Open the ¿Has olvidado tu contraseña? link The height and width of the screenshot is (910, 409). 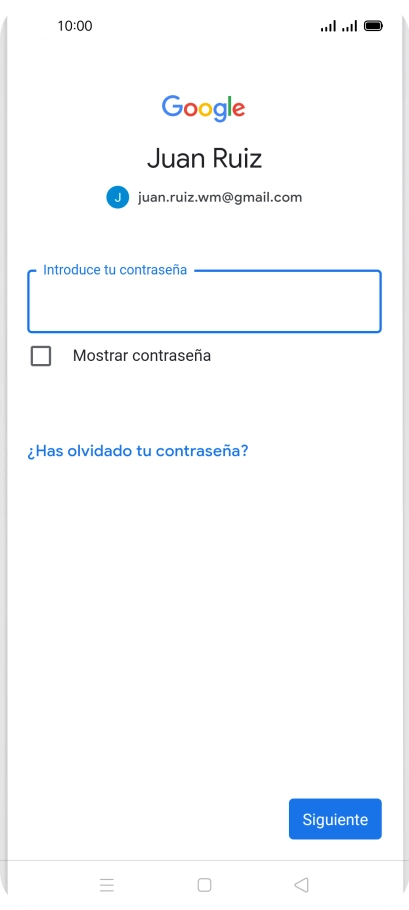138,451
